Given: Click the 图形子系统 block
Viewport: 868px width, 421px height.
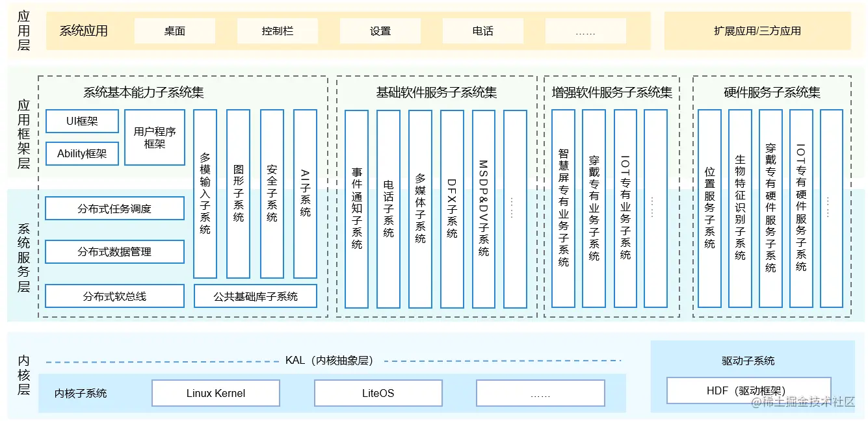Looking at the screenshot, I should pos(238,192).
